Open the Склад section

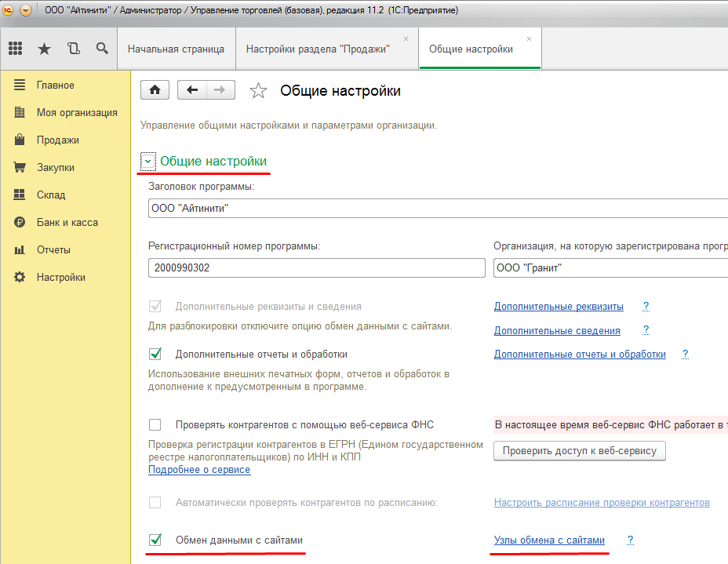coord(51,195)
